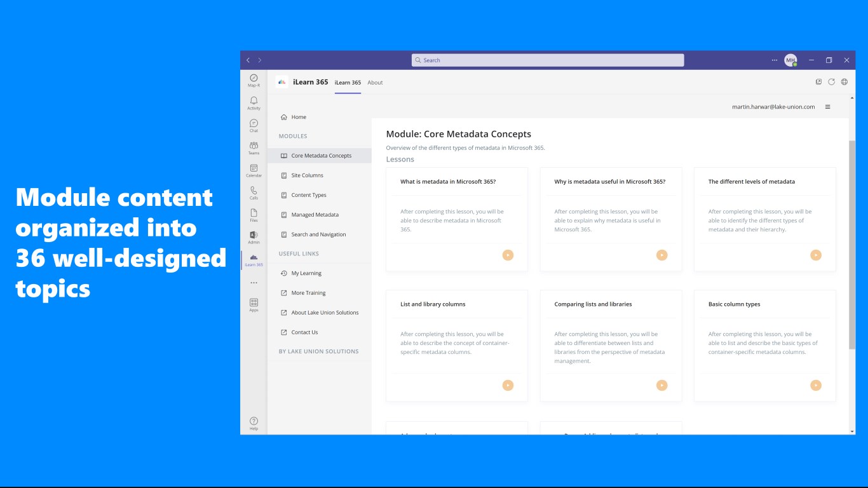Open the Teams icon in sidebar

click(254, 148)
